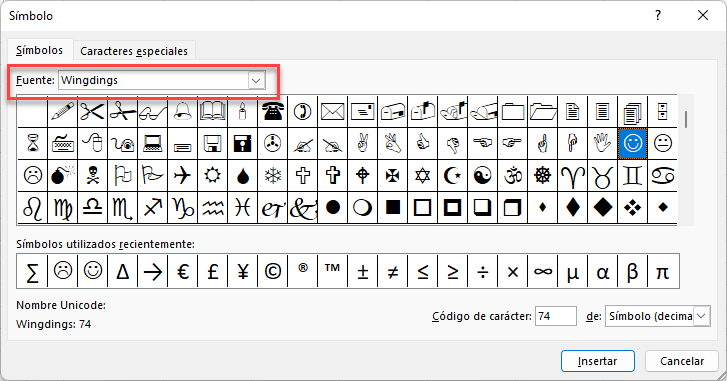
Task: Select the victory hand symbol
Action: coord(363,144)
